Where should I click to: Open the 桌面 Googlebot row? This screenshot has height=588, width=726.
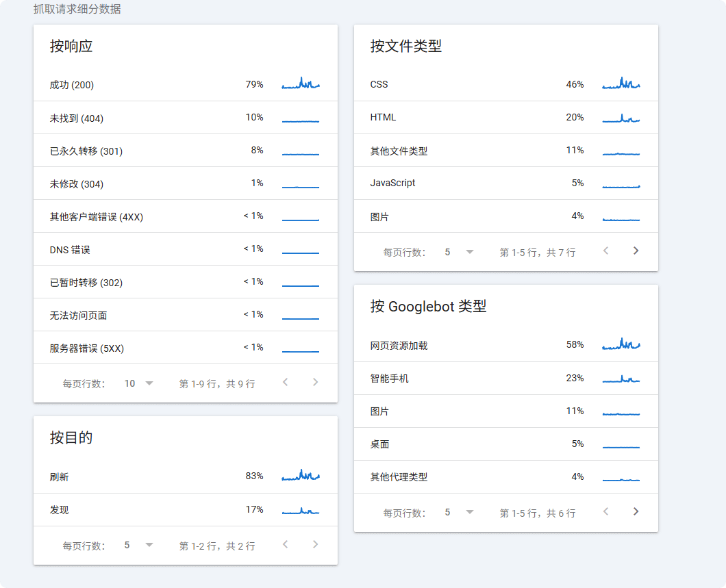(x=505, y=444)
